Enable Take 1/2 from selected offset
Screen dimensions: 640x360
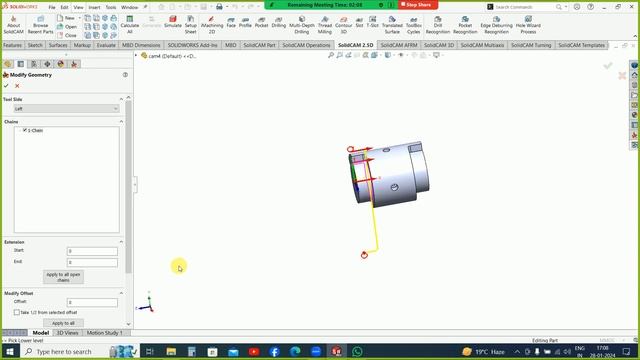pos(17,312)
